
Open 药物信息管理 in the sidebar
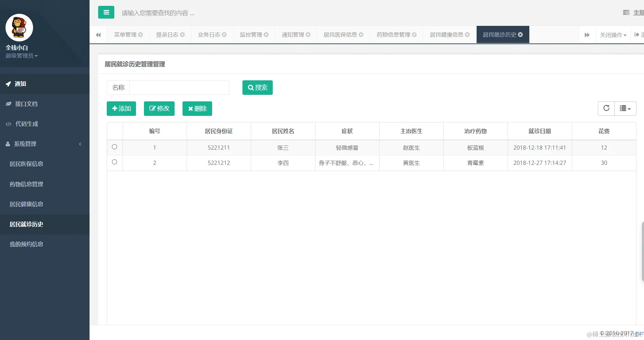pyautogui.click(x=45, y=184)
